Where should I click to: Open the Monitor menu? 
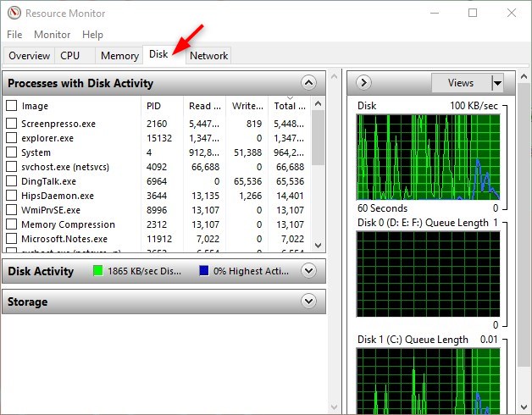coord(53,35)
